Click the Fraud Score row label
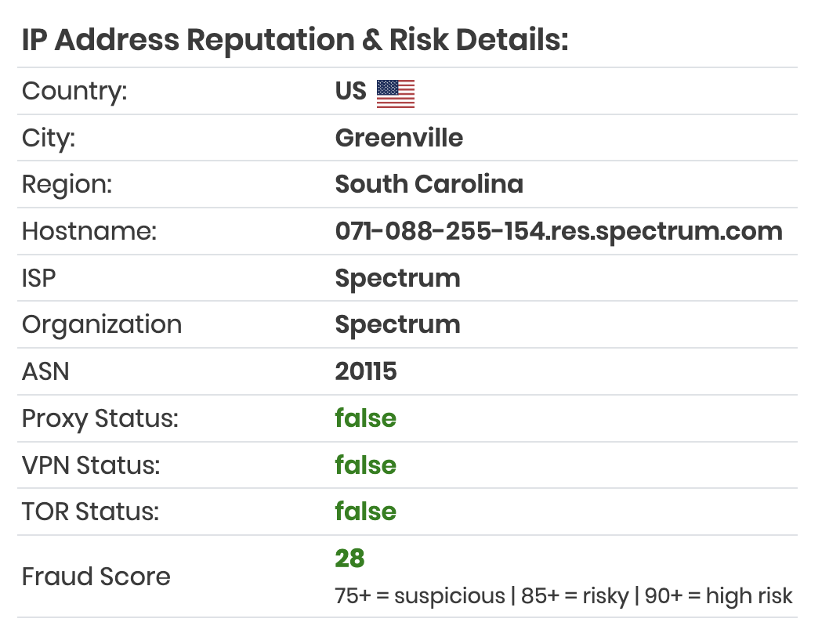The height and width of the screenshot is (622, 840). [x=96, y=577]
